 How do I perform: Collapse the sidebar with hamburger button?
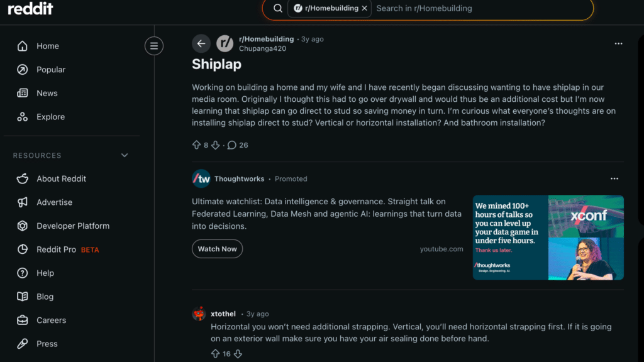point(154,45)
